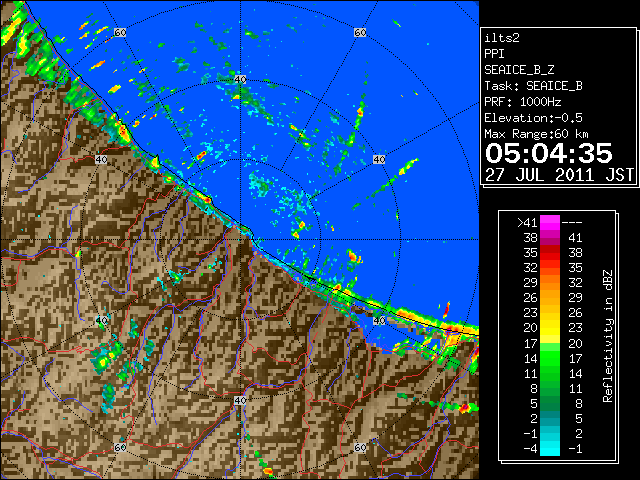Click the southeast 60 km range ring label
640x480 pixels.
click(360, 448)
